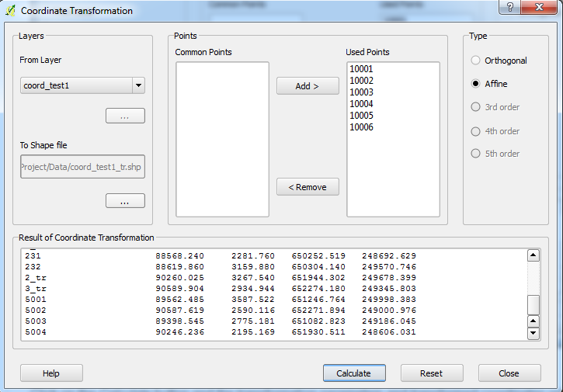
Task: Browse for To Shape file with ellipsis button
Action: [125, 201]
